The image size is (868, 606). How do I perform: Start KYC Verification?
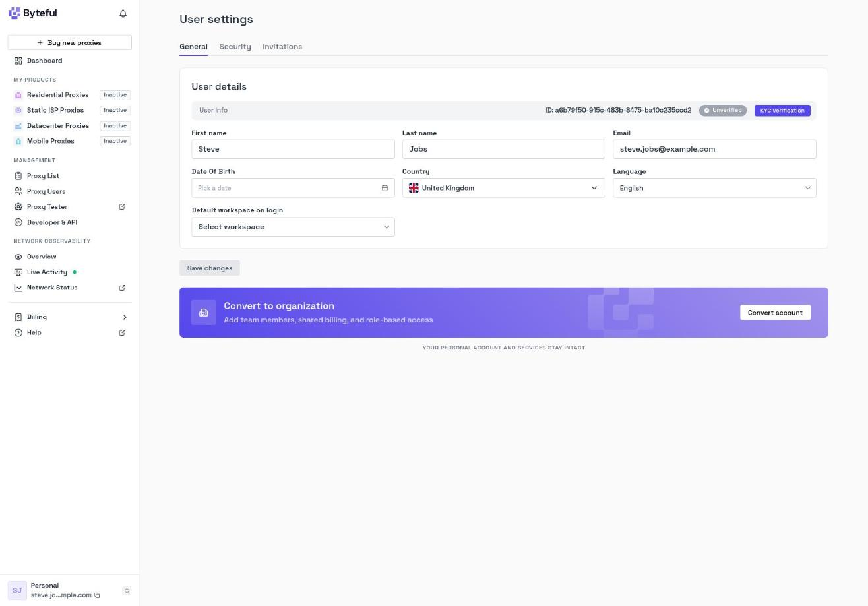[x=782, y=111]
